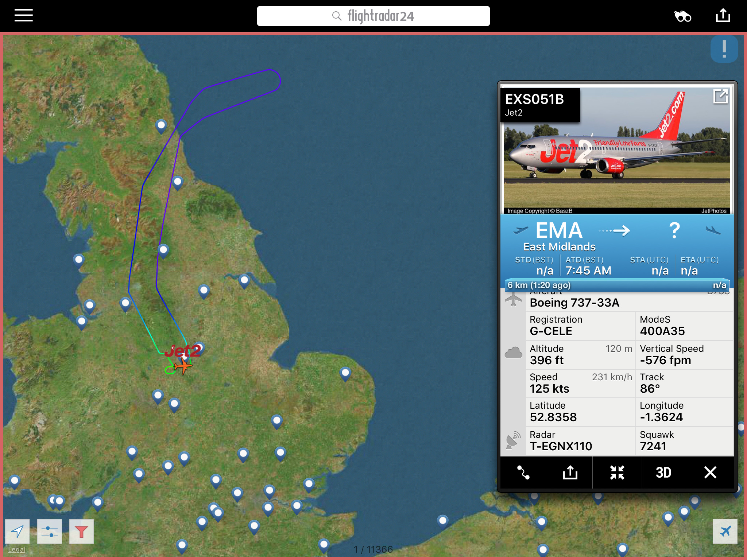Open the blue exclamation alert
The image size is (747, 560).
click(724, 49)
